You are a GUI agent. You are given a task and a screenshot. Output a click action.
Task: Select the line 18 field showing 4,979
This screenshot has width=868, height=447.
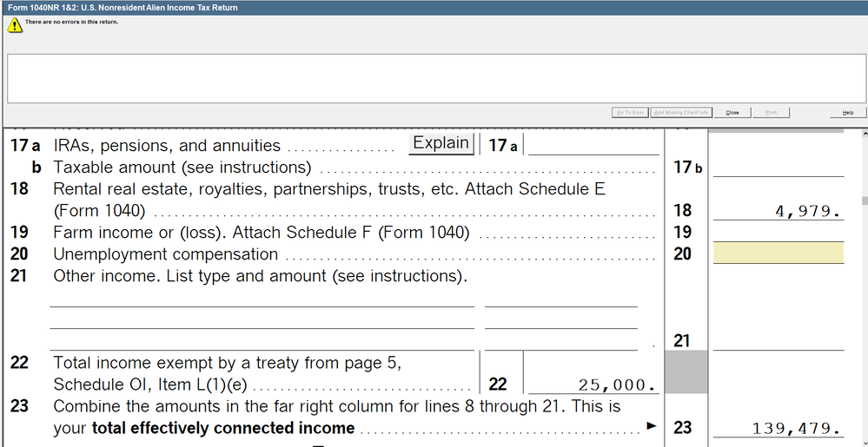pyautogui.click(x=778, y=210)
